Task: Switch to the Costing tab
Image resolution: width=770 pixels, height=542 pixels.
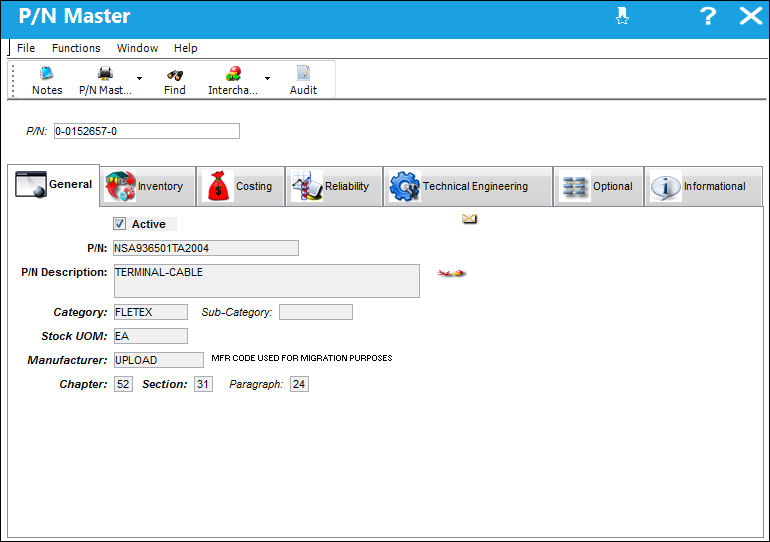Action: [x=241, y=187]
